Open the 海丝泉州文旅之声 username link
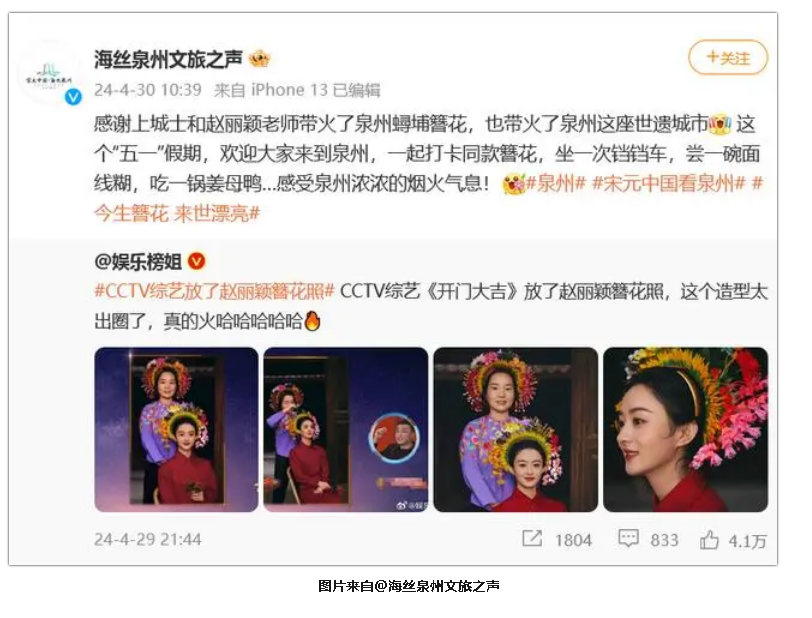 click(x=168, y=59)
